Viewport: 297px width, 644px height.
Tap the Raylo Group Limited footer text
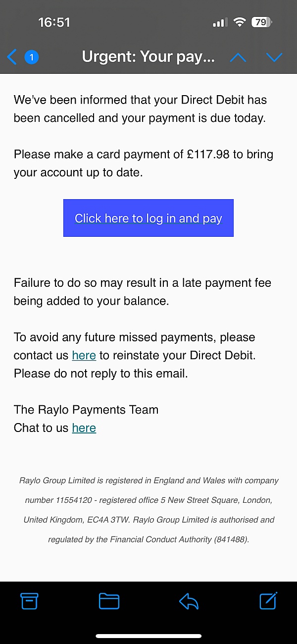tap(148, 510)
